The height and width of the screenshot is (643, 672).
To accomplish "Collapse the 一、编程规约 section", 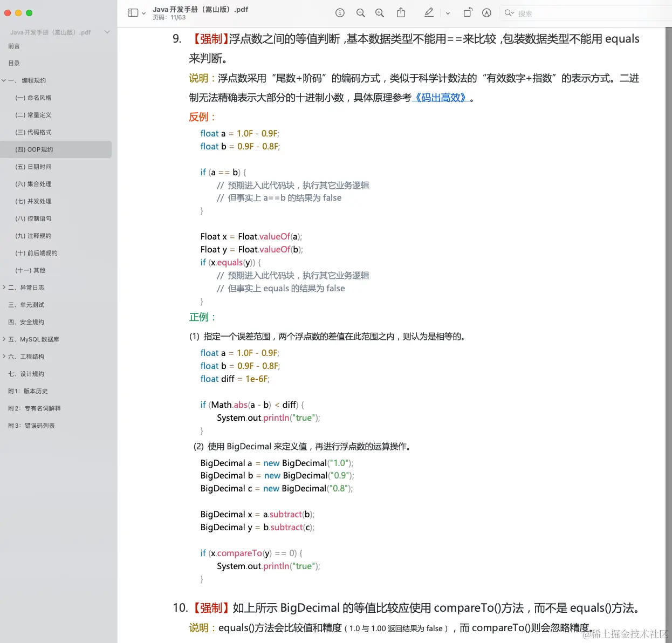I will (x=5, y=80).
